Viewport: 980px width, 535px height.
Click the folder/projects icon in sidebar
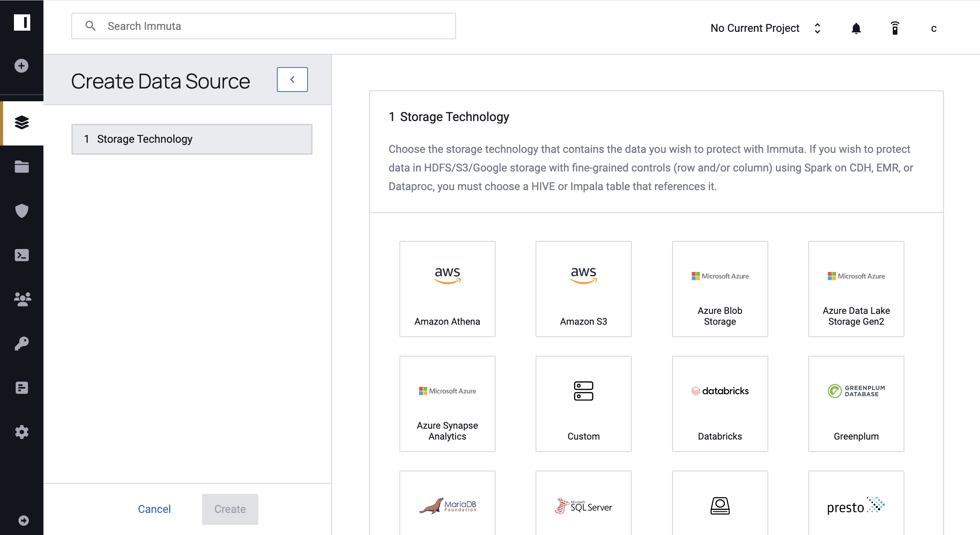click(x=21, y=166)
